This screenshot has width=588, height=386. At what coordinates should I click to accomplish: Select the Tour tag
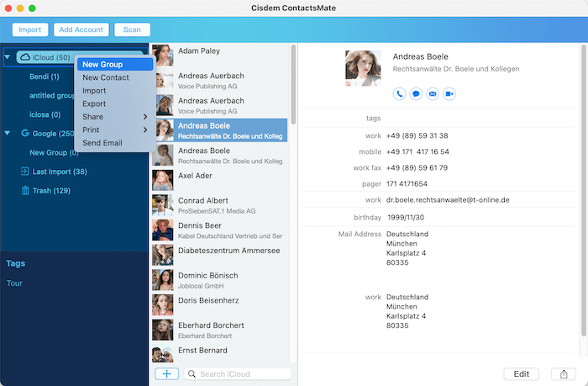point(14,283)
